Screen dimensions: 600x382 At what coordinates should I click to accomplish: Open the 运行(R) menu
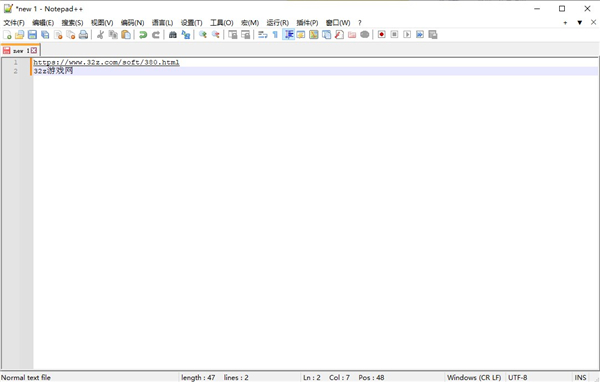pos(277,23)
